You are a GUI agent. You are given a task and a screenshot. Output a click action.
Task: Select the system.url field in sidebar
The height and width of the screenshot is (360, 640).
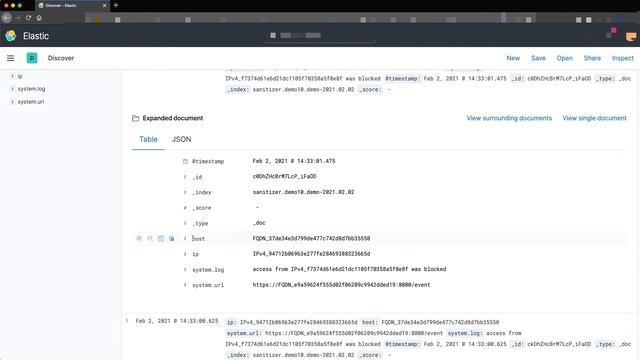[x=31, y=102]
